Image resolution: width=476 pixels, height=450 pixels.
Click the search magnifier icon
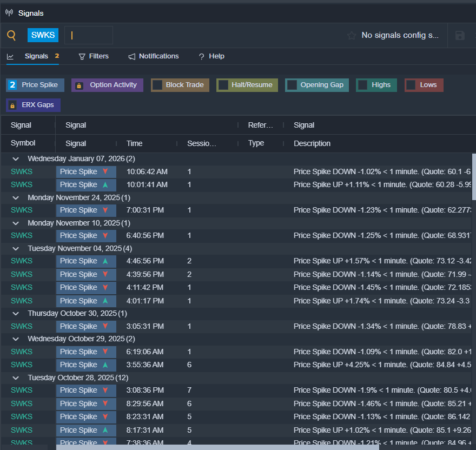click(11, 36)
